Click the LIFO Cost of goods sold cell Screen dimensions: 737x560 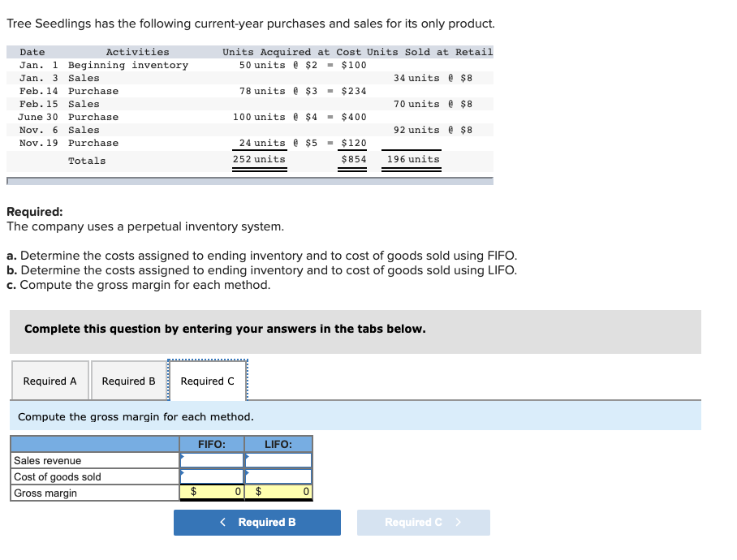(278, 476)
